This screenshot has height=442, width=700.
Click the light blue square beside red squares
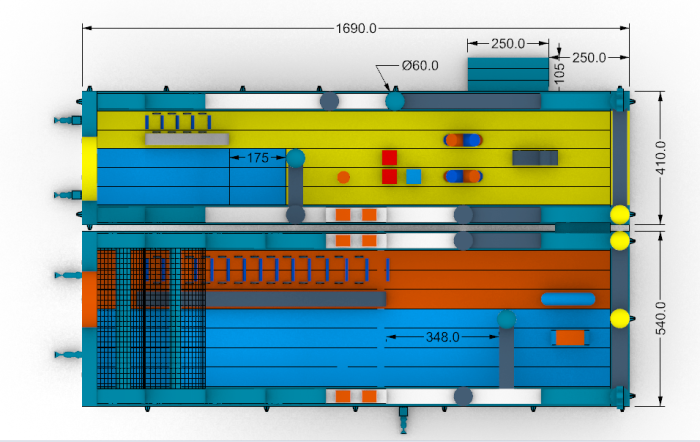tap(413, 177)
